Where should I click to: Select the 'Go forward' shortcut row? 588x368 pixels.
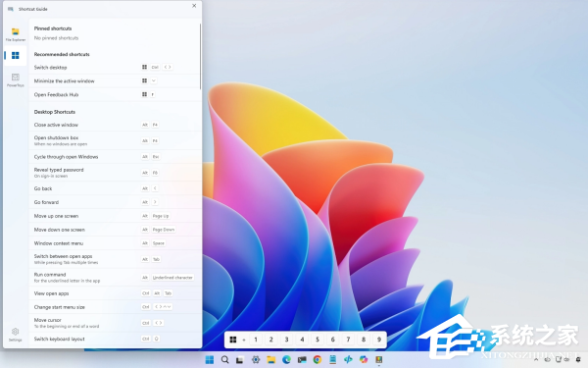(115, 202)
